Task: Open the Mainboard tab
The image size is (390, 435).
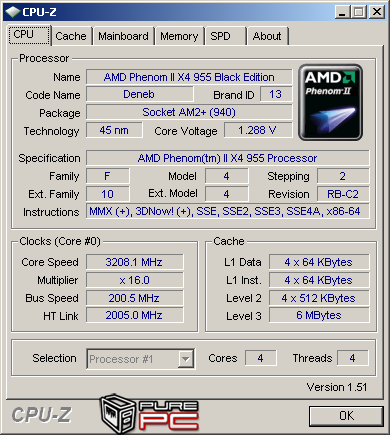Action: click(123, 36)
